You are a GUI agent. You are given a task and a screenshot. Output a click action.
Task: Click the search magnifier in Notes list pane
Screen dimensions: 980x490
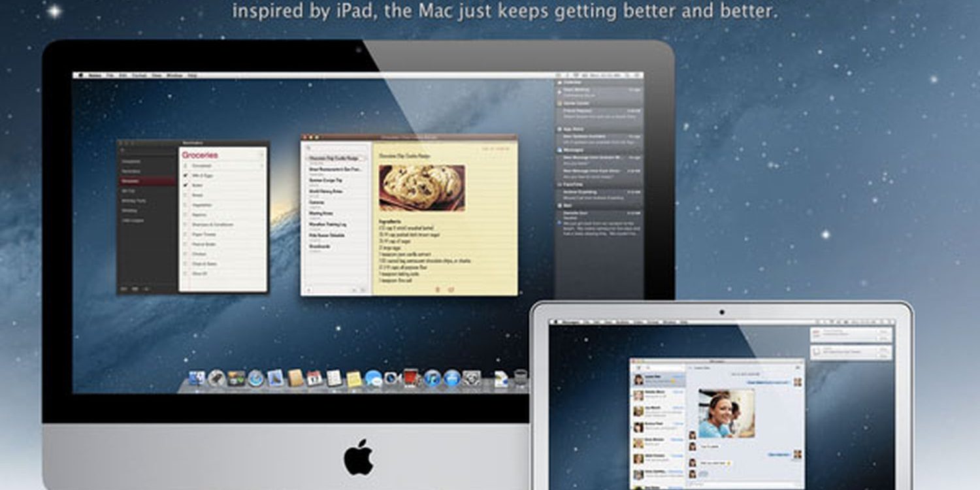308,148
